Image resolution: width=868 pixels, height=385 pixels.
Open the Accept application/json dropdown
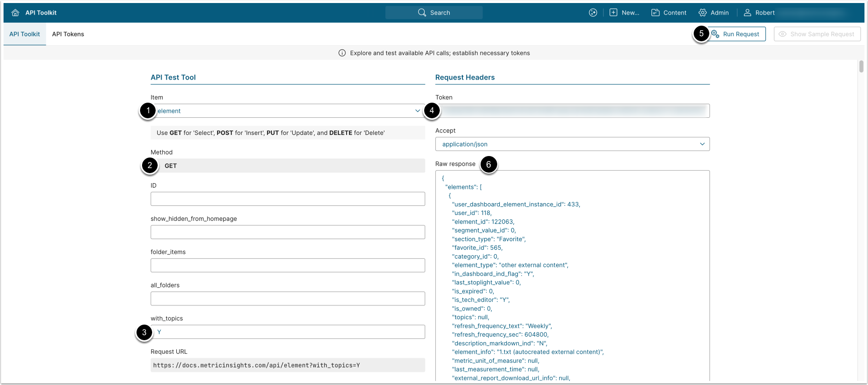point(572,144)
